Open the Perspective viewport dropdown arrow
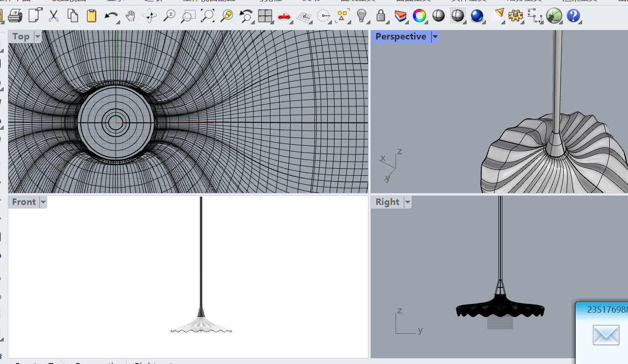Screen dimensions: 628x364 click(435, 37)
